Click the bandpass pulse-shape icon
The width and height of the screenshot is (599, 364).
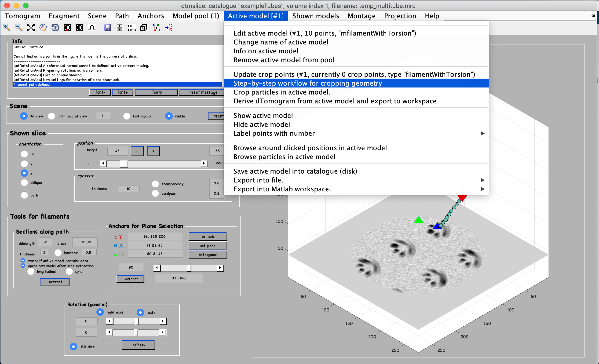(92, 28)
